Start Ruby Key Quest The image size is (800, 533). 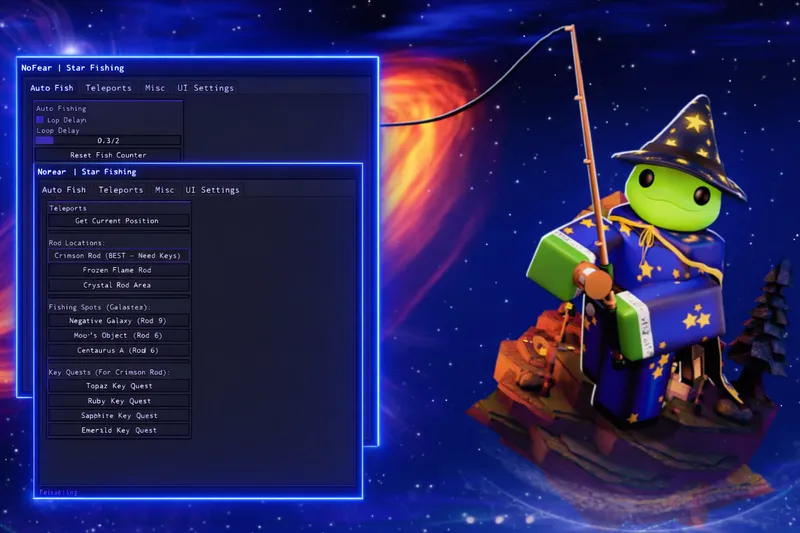[x=119, y=401]
